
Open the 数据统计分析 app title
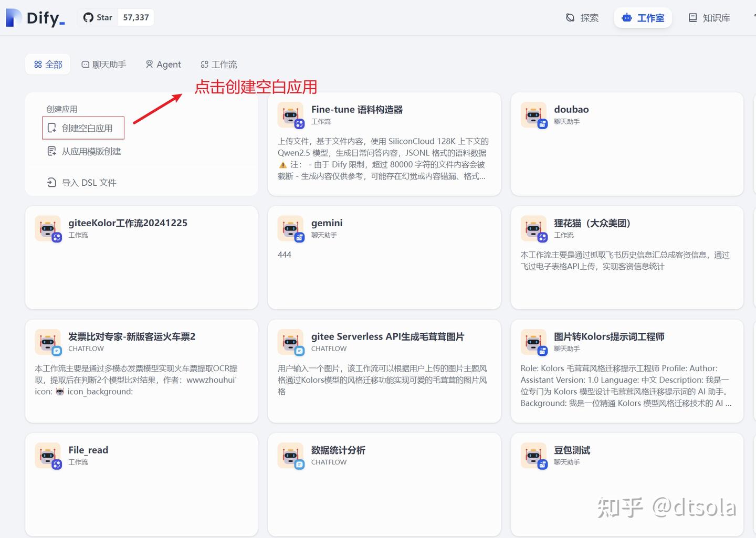click(338, 450)
